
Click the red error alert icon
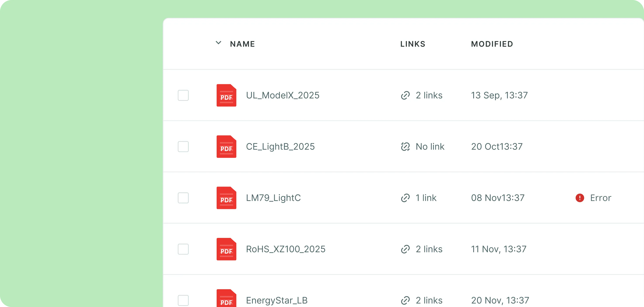tap(580, 198)
